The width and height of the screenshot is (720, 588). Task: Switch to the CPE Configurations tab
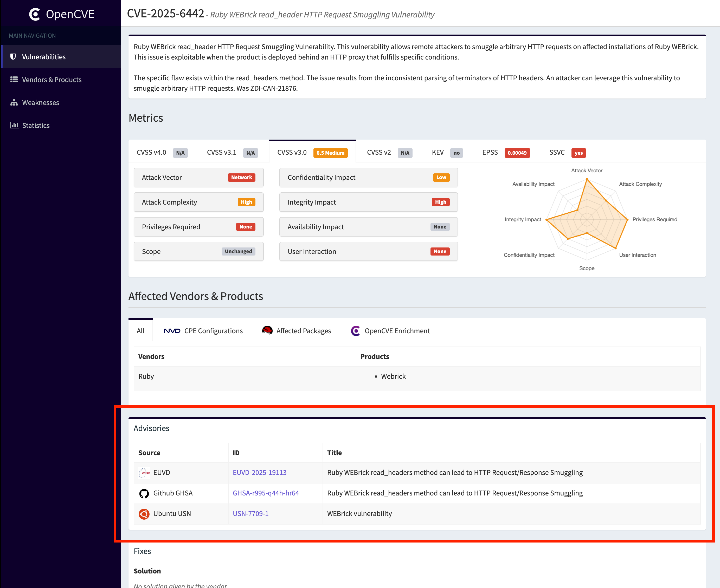click(x=203, y=331)
